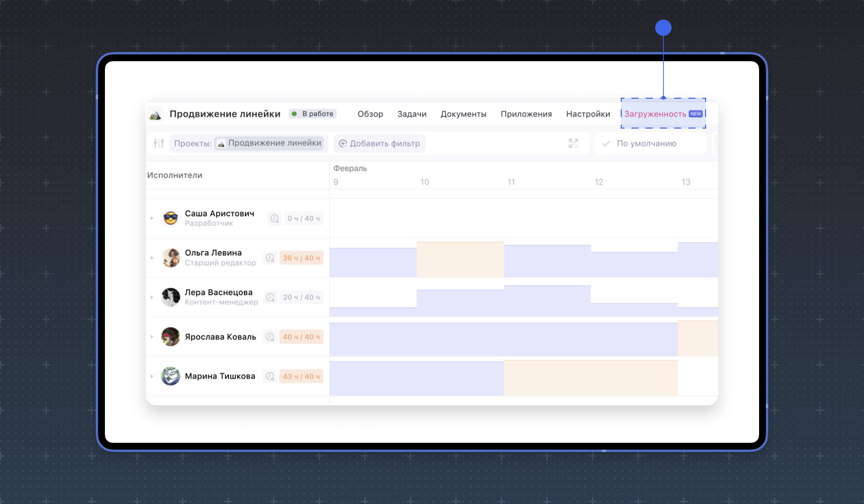Click the filter settings sliders icon
864x504 pixels.
coord(159,143)
